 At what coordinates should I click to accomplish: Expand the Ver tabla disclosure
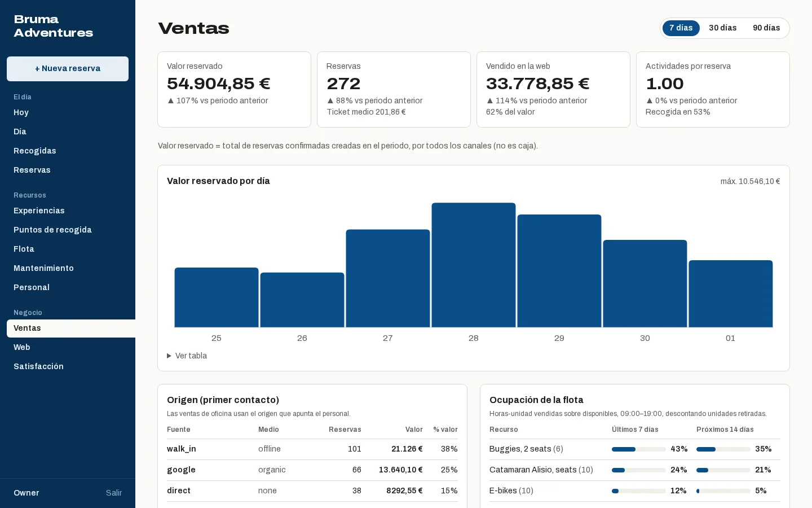click(x=187, y=356)
